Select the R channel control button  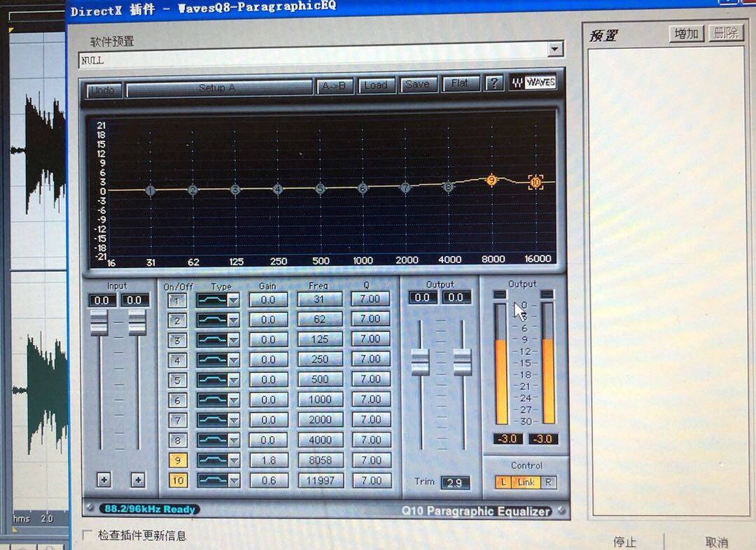click(x=548, y=482)
